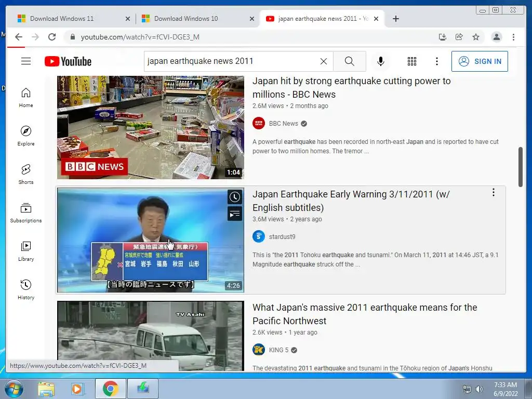View site info via the lock icon
532x399 pixels.
(x=72, y=37)
